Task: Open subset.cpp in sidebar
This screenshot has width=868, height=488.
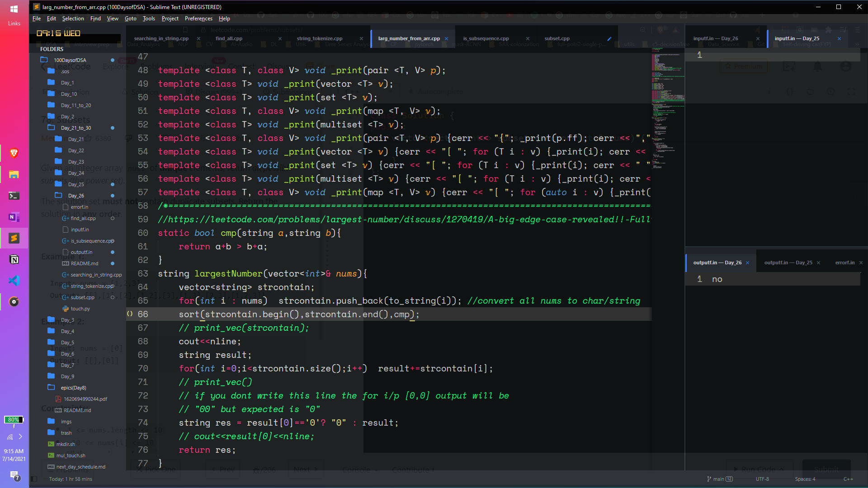Action: [82, 297]
